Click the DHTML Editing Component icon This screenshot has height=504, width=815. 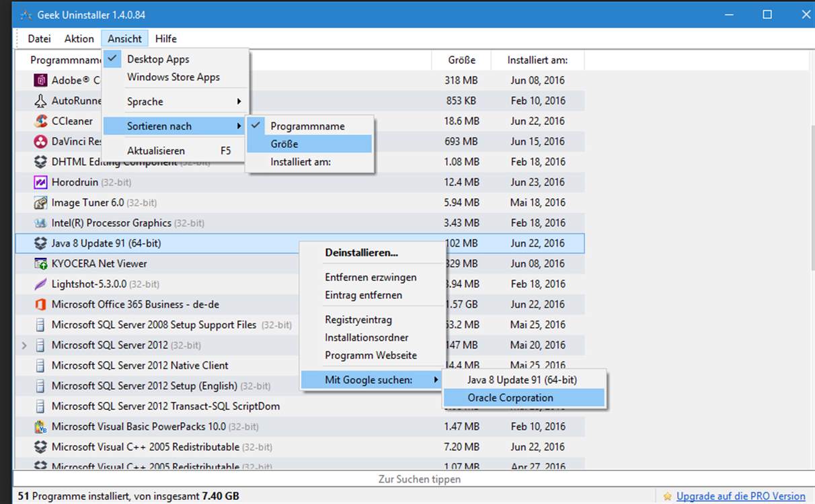(x=40, y=162)
